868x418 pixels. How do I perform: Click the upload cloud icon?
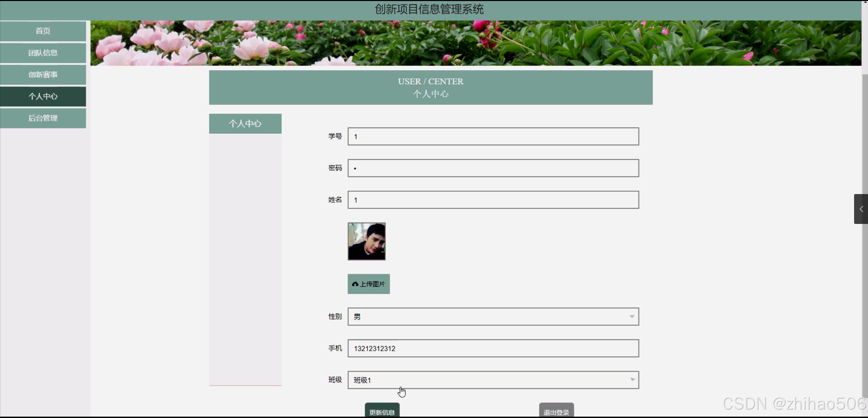click(x=355, y=284)
